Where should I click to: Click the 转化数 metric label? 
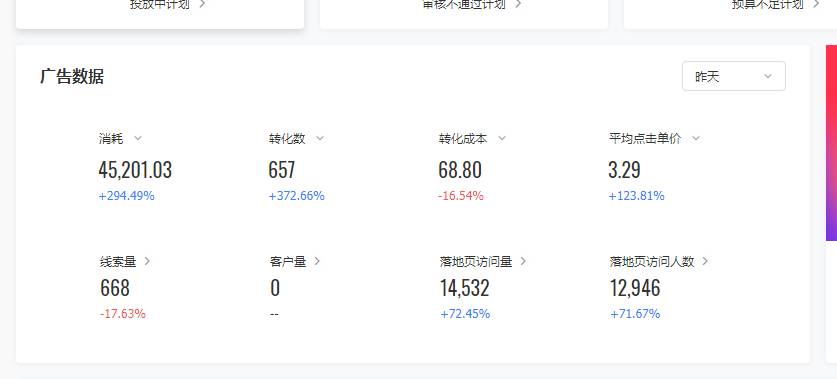click(287, 139)
